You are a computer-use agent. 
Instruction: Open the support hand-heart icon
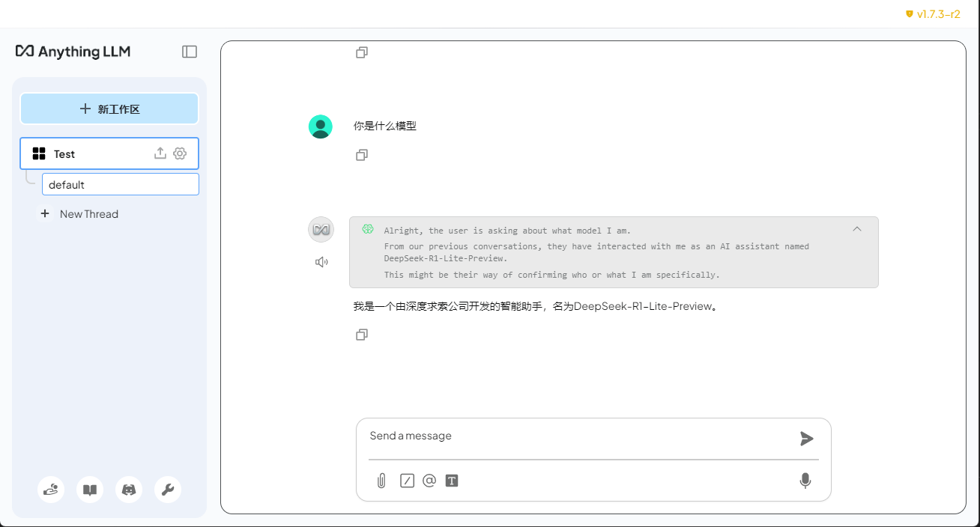click(x=51, y=490)
